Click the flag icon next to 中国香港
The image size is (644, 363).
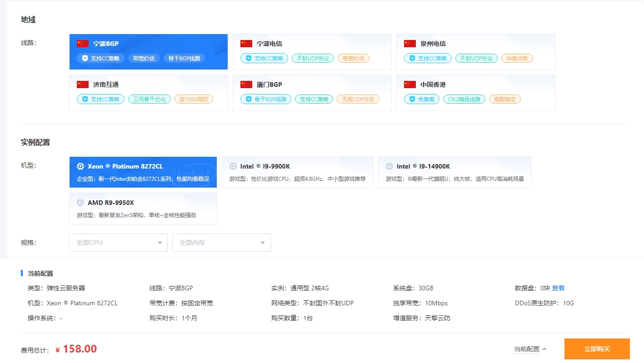tap(409, 85)
